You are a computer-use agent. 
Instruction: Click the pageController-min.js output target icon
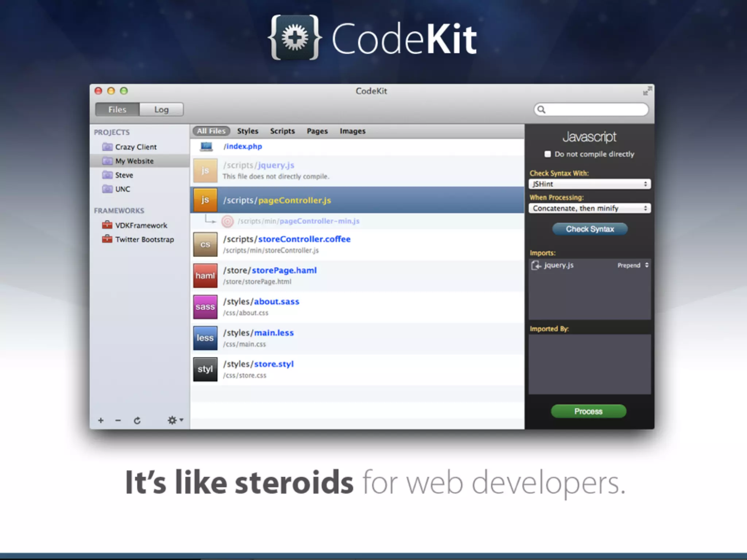(228, 221)
